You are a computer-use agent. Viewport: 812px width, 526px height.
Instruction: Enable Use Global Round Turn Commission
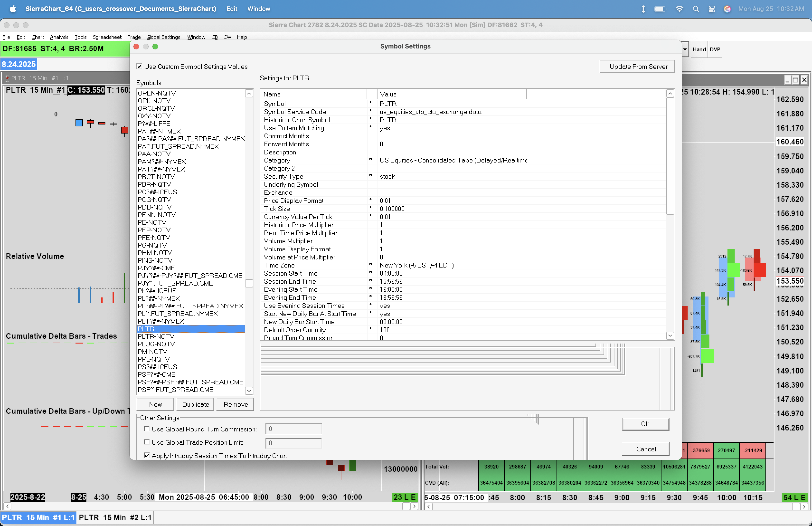[147, 429]
